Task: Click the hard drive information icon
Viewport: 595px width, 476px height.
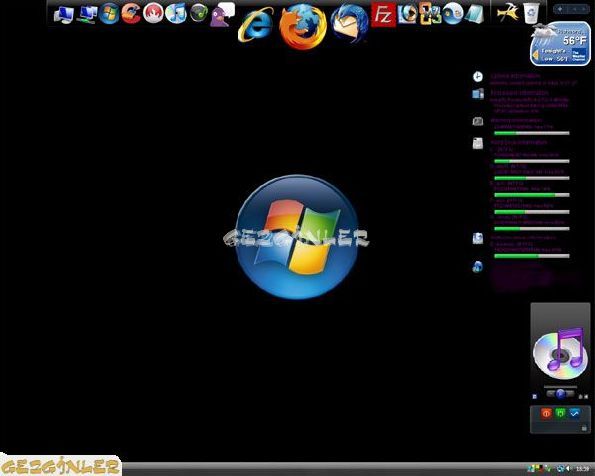Action: 478,143
